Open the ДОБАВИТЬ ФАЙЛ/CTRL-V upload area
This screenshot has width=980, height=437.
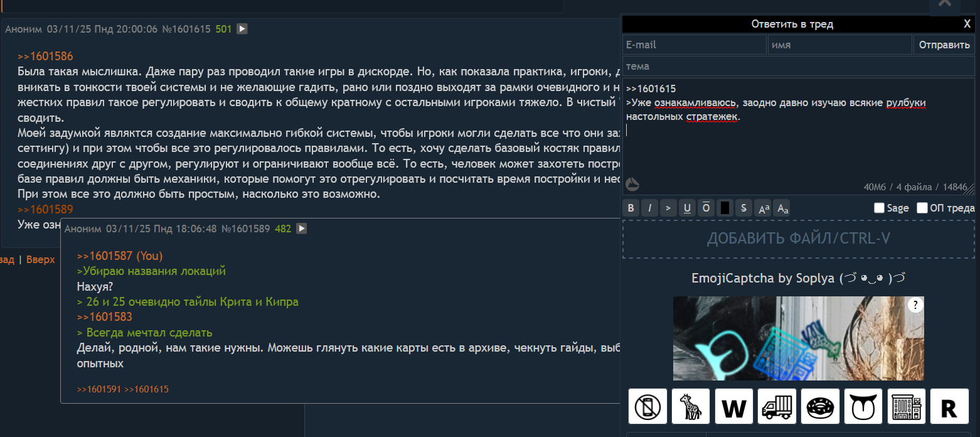point(799,239)
